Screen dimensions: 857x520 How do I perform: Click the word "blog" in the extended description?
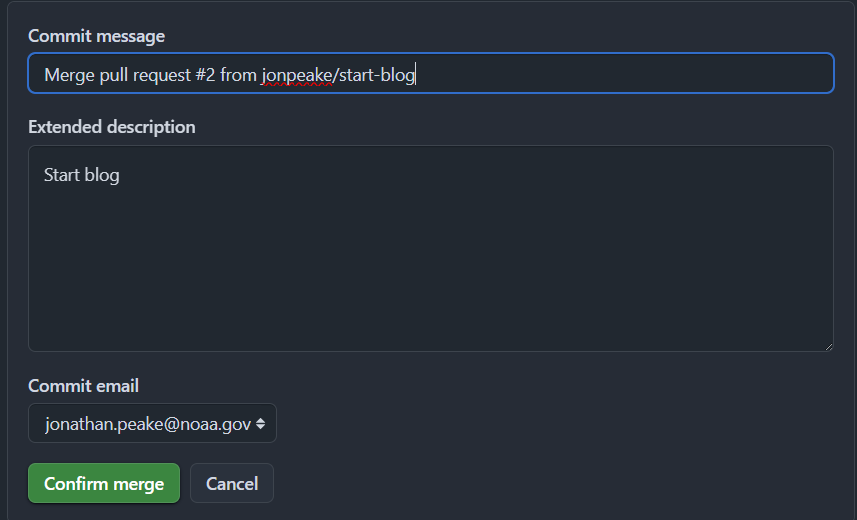pyautogui.click(x=102, y=175)
